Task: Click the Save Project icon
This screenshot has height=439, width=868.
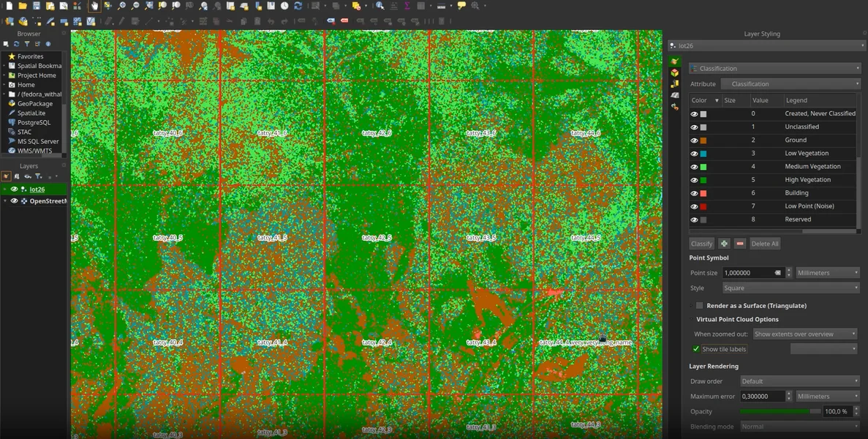Action: click(36, 6)
